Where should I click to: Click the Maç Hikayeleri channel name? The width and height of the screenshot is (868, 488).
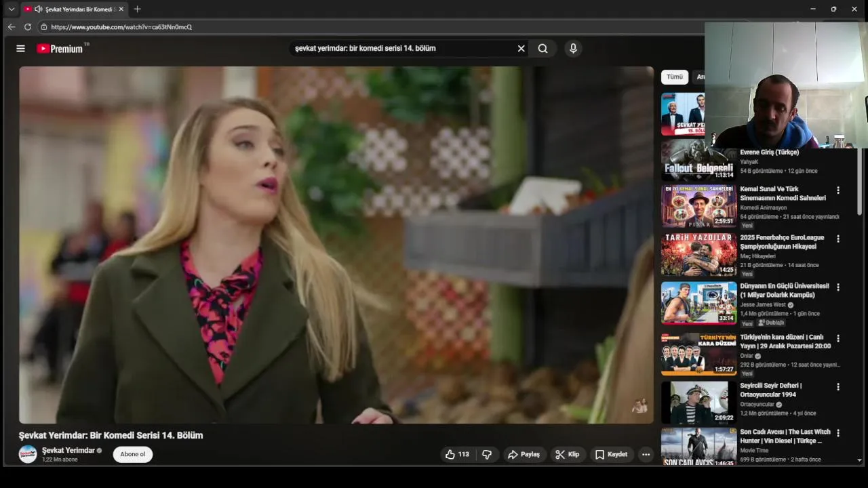point(757,256)
